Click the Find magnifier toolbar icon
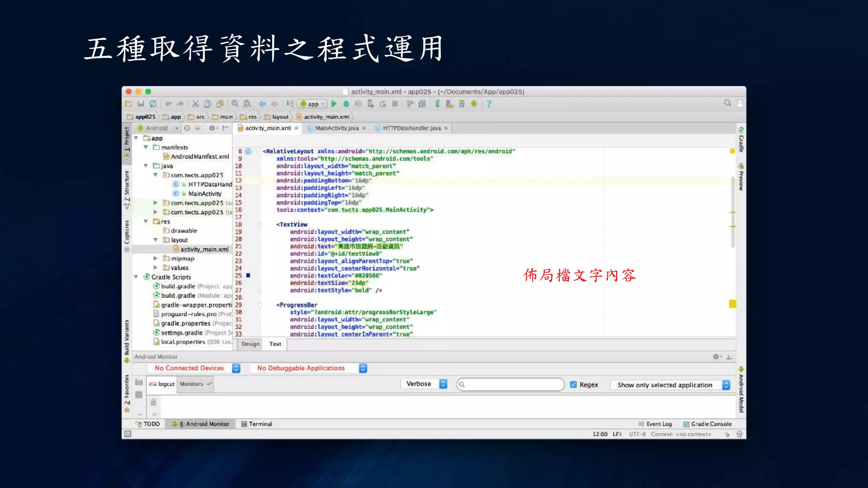The height and width of the screenshot is (488, 868). tap(235, 104)
